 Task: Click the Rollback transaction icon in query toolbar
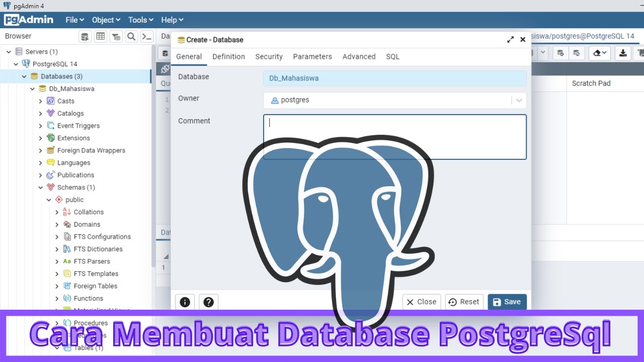(577, 53)
